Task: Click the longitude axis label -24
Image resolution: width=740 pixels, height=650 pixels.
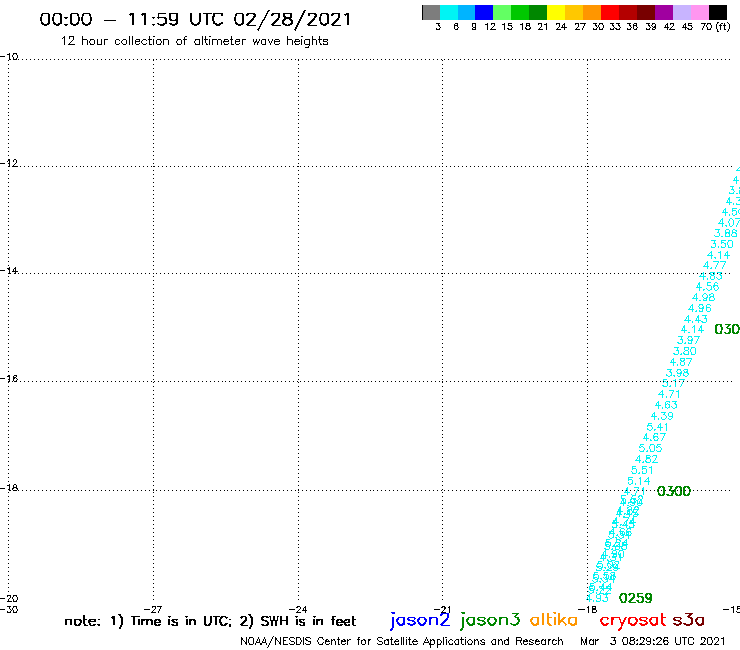Action: tap(297, 609)
